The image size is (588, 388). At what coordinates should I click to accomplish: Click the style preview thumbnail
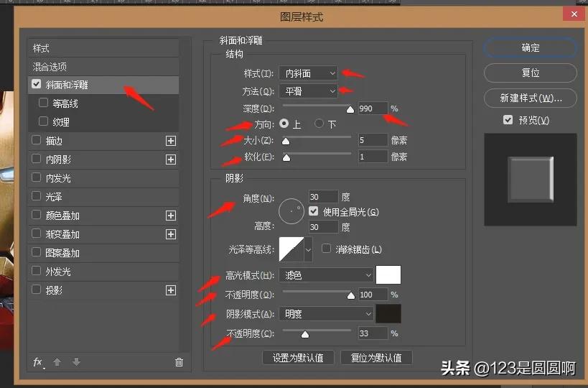(531, 180)
